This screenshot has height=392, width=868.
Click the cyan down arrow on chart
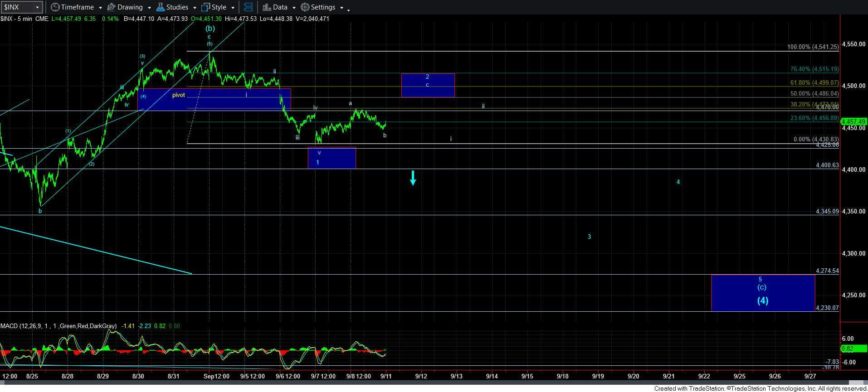click(413, 178)
